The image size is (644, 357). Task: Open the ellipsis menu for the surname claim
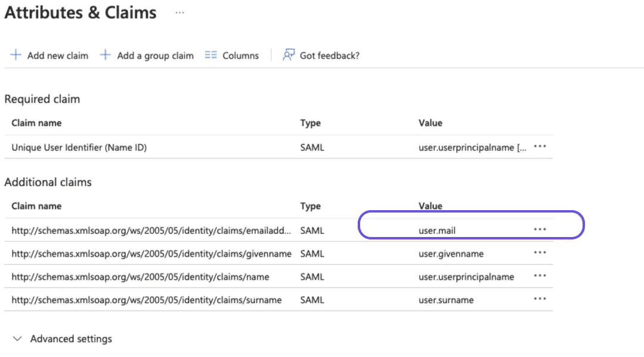click(540, 300)
